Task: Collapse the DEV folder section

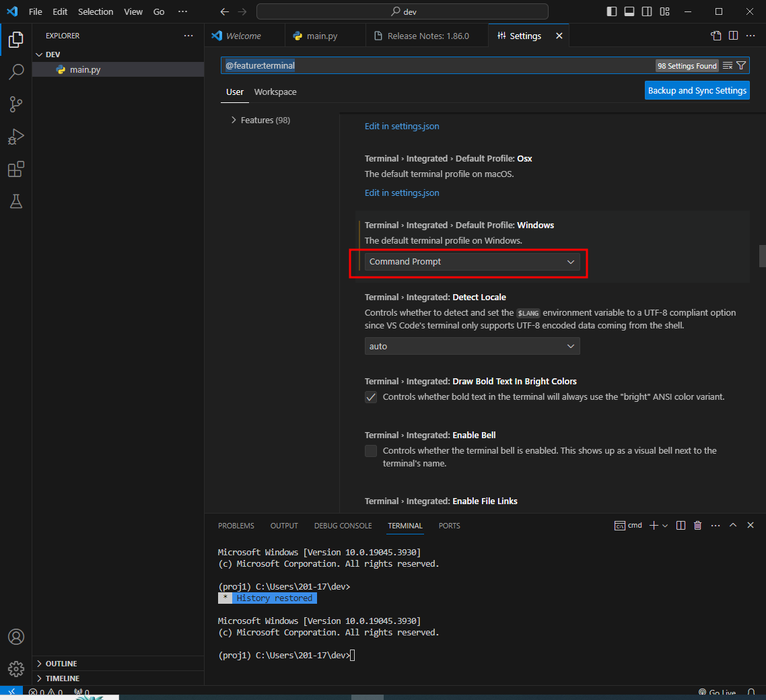Action: coord(118,55)
